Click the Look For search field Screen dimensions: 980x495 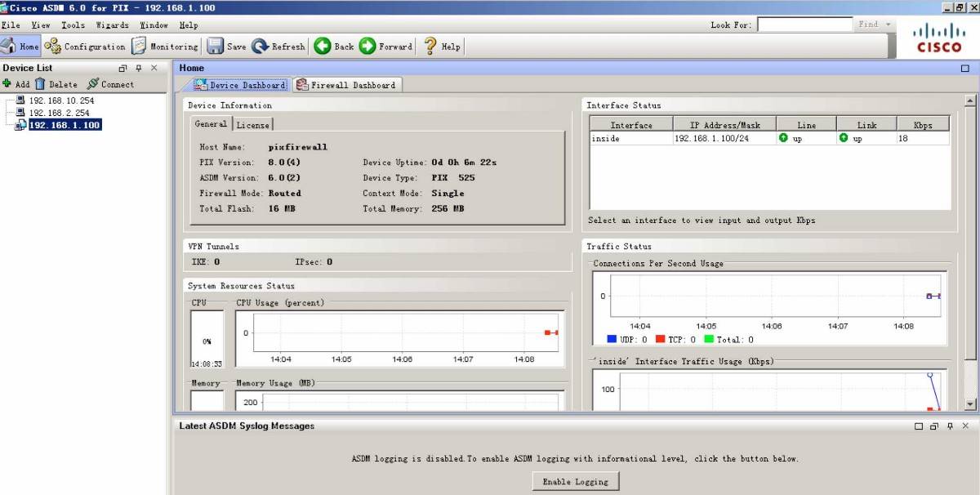coord(804,25)
